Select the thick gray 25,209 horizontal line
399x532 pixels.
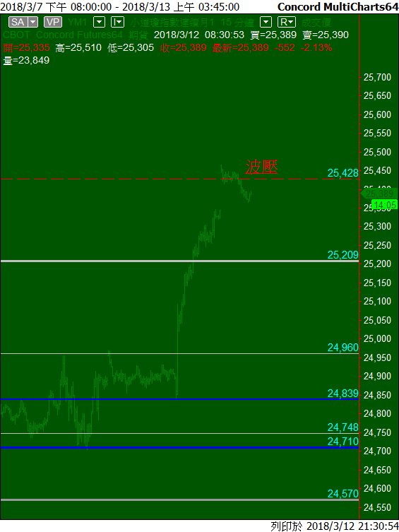179,261
